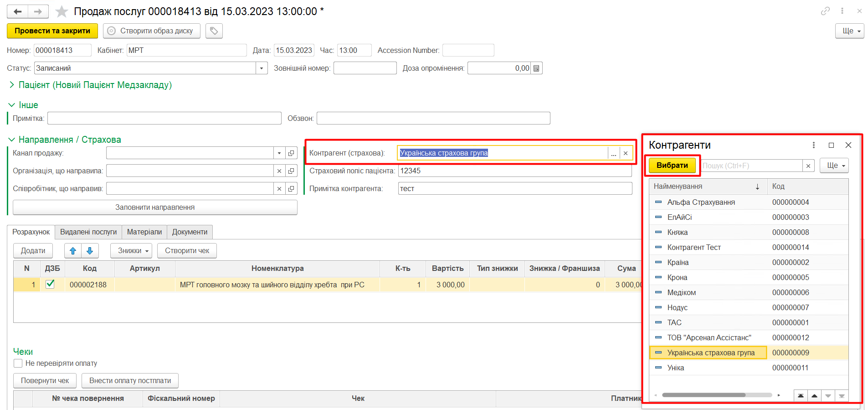The width and height of the screenshot is (868, 410).
Task: Expand the Пацієнт section
Action: pyautogui.click(x=12, y=85)
